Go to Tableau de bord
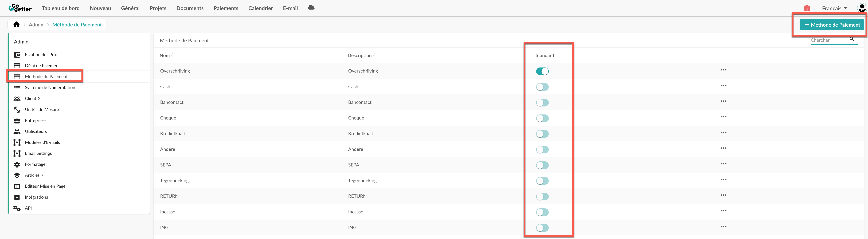Image resolution: width=868 pixels, height=239 pixels. 61,8
